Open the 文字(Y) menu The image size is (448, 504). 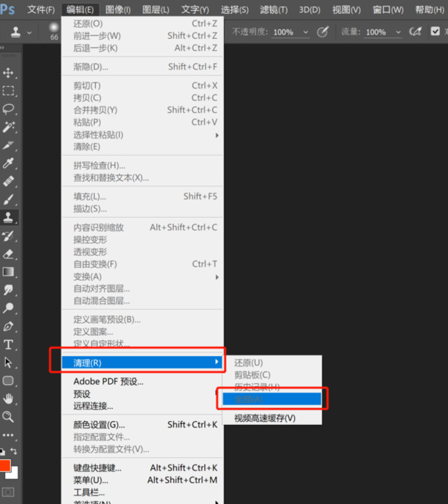195,10
